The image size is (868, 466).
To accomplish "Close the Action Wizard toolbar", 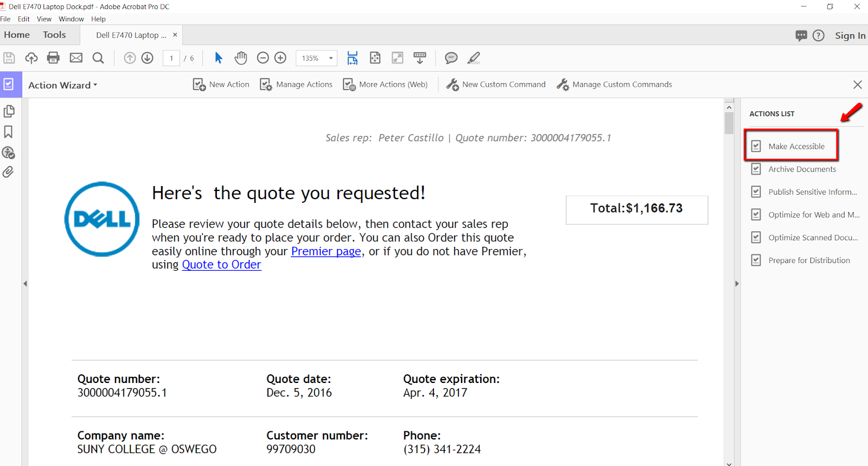I will point(858,85).
